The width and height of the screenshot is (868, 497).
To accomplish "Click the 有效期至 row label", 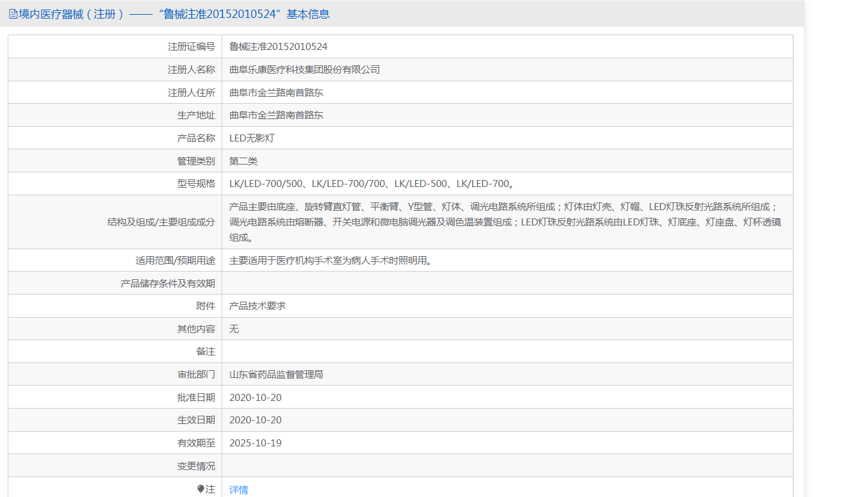I will tap(196, 443).
